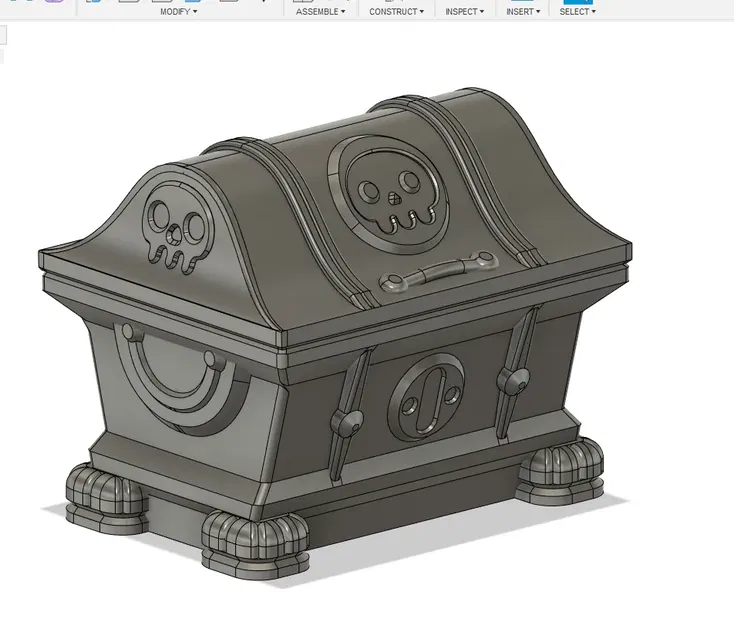Screen dimensions: 734x625
Task: Open the INSERT dropdown menu
Action: 523,12
